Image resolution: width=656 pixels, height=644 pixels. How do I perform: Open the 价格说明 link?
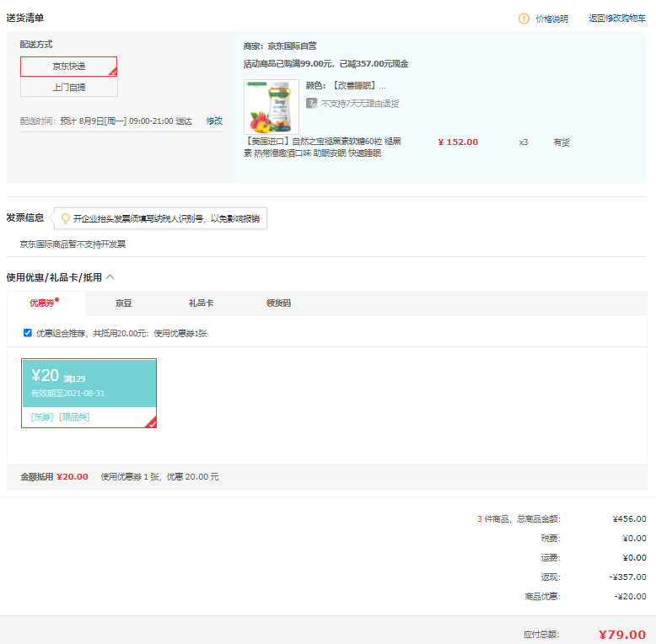click(551, 19)
